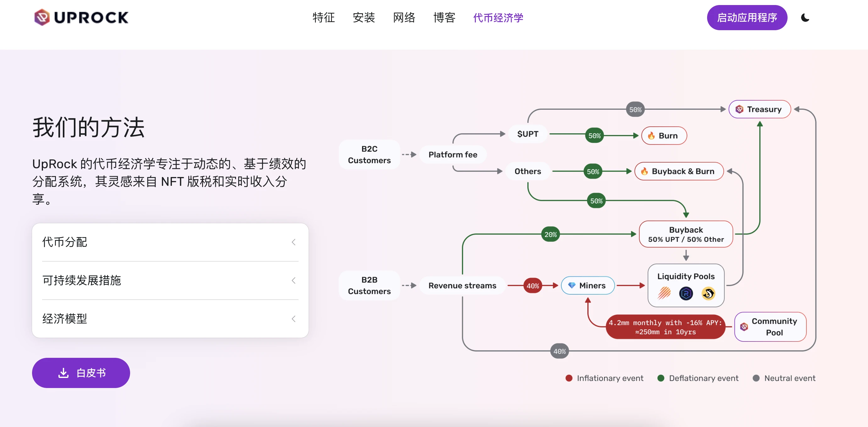Click the Burn flame icon
Screen dimensions: 868x427
pos(651,136)
